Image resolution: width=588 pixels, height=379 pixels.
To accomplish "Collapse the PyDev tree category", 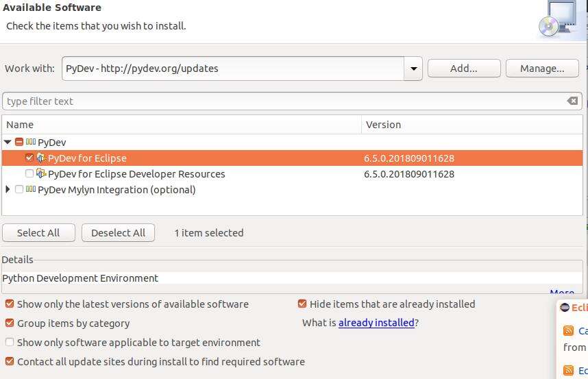I will [x=8, y=142].
